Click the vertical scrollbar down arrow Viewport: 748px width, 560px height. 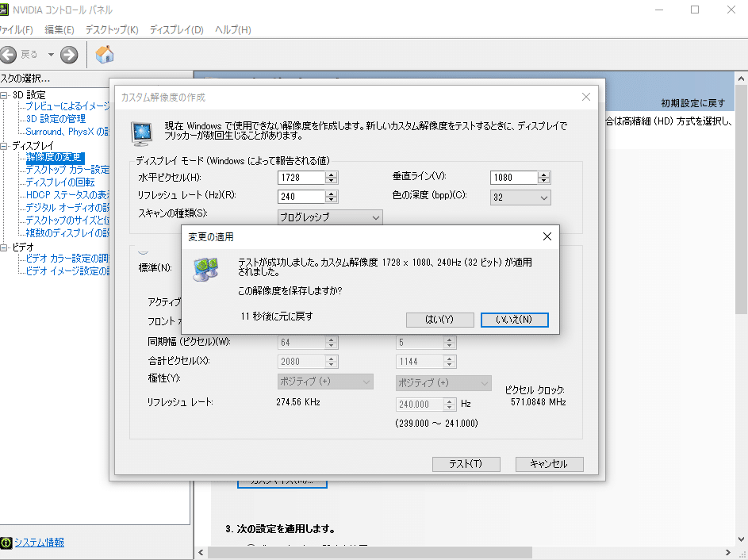tap(741, 540)
